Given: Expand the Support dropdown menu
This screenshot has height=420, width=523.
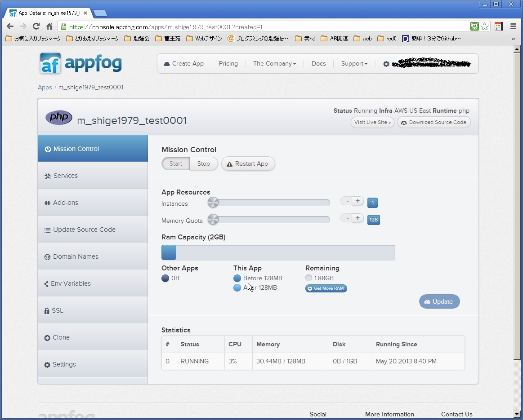Looking at the screenshot, I should tap(354, 64).
